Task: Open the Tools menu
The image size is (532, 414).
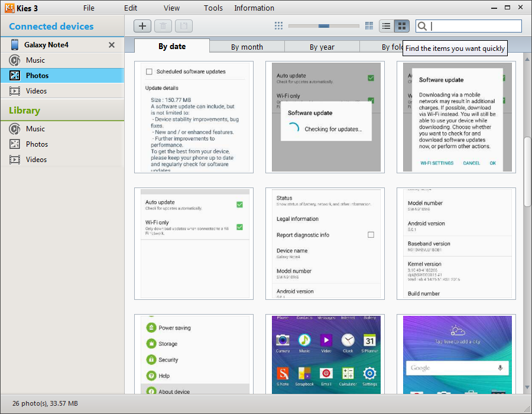Action: 213,8
